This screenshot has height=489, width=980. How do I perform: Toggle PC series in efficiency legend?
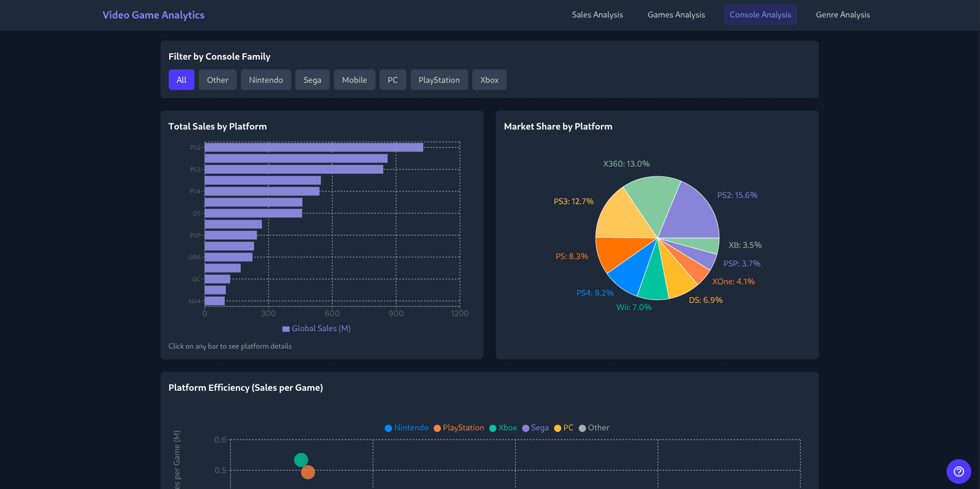pos(564,428)
